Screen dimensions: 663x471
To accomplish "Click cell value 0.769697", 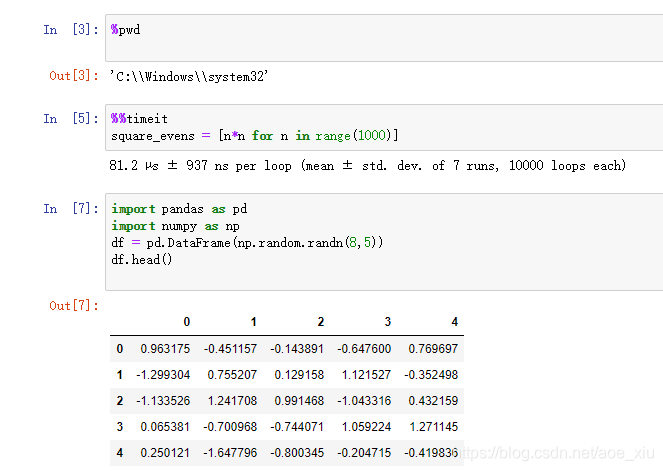I will [x=433, y=349].
